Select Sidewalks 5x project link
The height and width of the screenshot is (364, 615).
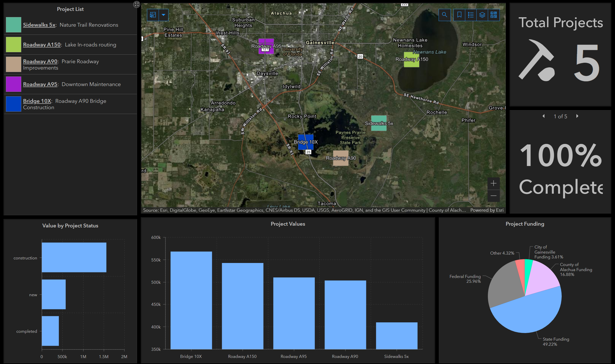[39, 25]
